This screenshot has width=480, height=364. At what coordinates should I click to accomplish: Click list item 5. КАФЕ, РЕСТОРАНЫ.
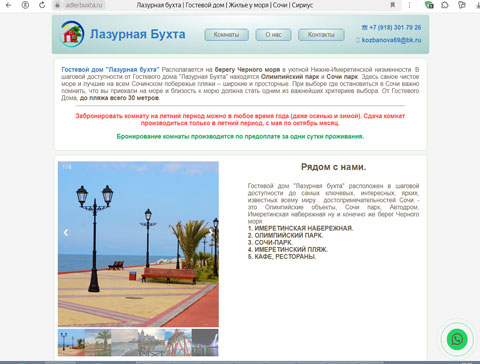(282, 257)
